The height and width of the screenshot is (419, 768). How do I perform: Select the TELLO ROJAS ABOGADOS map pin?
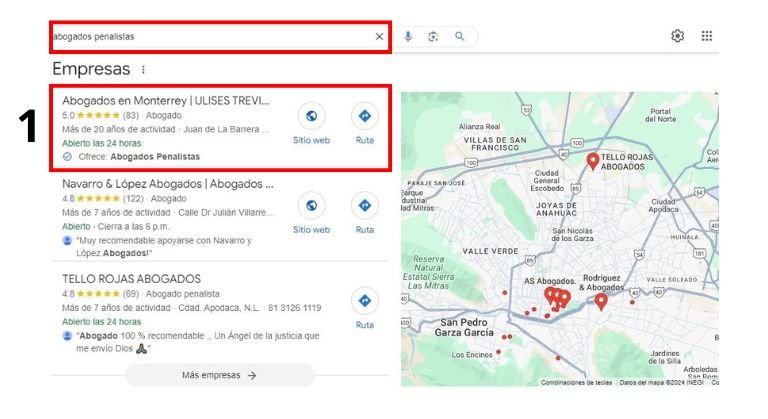[x=593, y=161]
